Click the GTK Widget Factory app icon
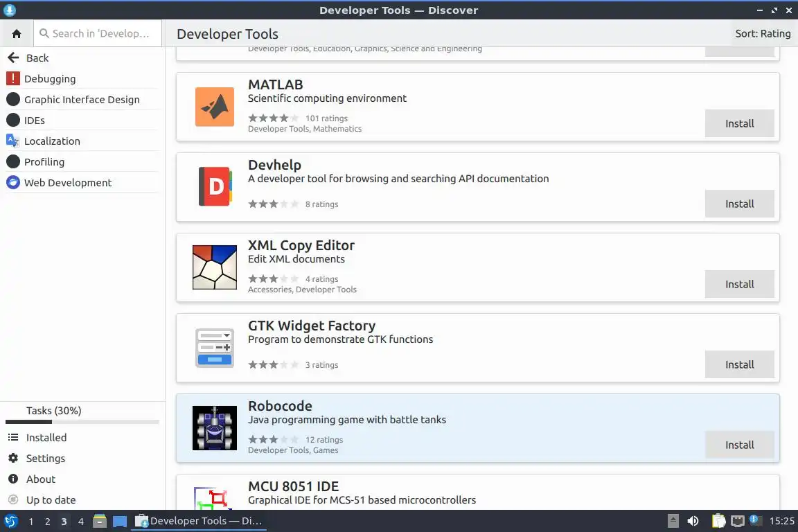Viewport: 798px width, 532px height. click(215, 348)
